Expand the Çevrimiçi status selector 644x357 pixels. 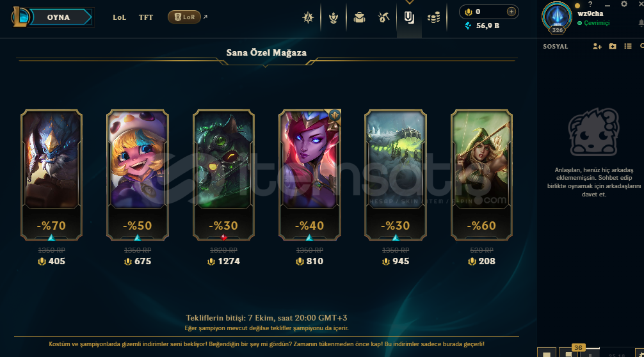(593, 23)
